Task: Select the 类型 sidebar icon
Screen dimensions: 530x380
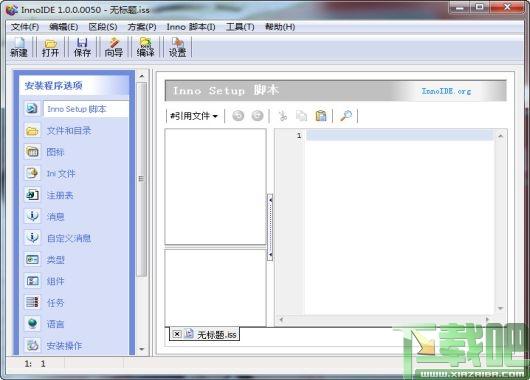Action: pyautogui.click(x=32, y=260)
